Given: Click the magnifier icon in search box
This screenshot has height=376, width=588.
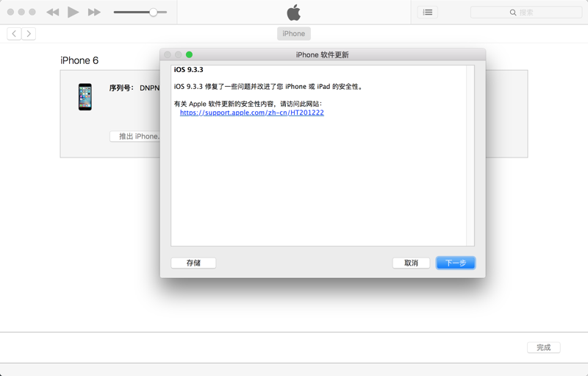Looking at the screenshot, I should [x=513, y=13].
